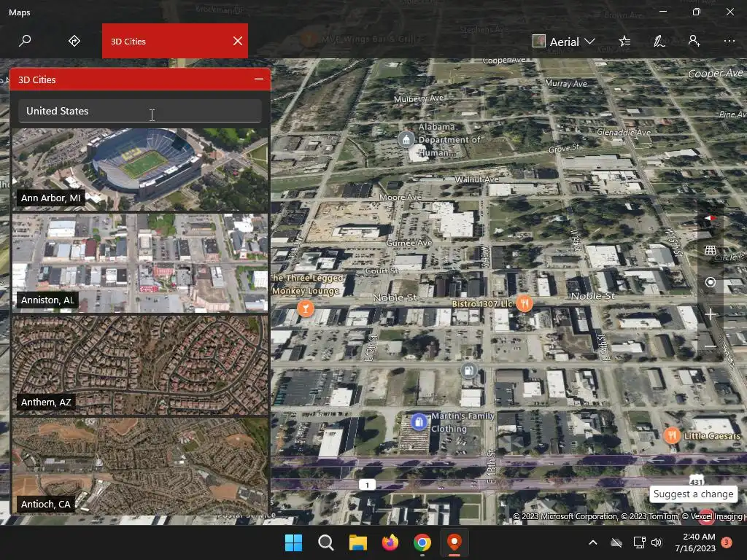
Task: Click the Court St road label
Action: pos(382,271)
